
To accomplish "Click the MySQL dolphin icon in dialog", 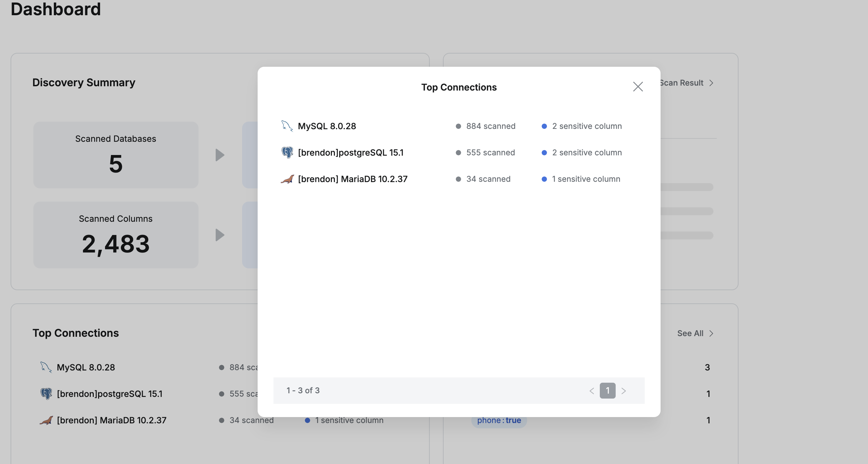I will 287,126.
